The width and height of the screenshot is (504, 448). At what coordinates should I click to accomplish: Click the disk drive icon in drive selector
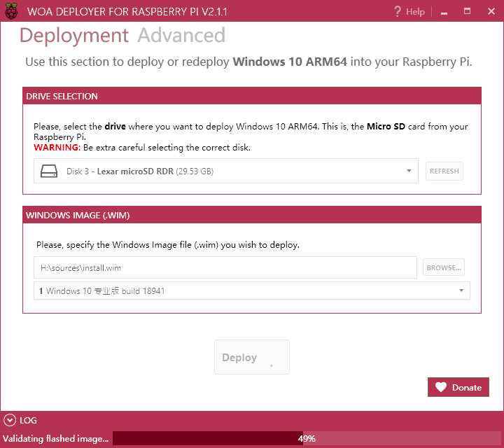[x=49, y=171]
